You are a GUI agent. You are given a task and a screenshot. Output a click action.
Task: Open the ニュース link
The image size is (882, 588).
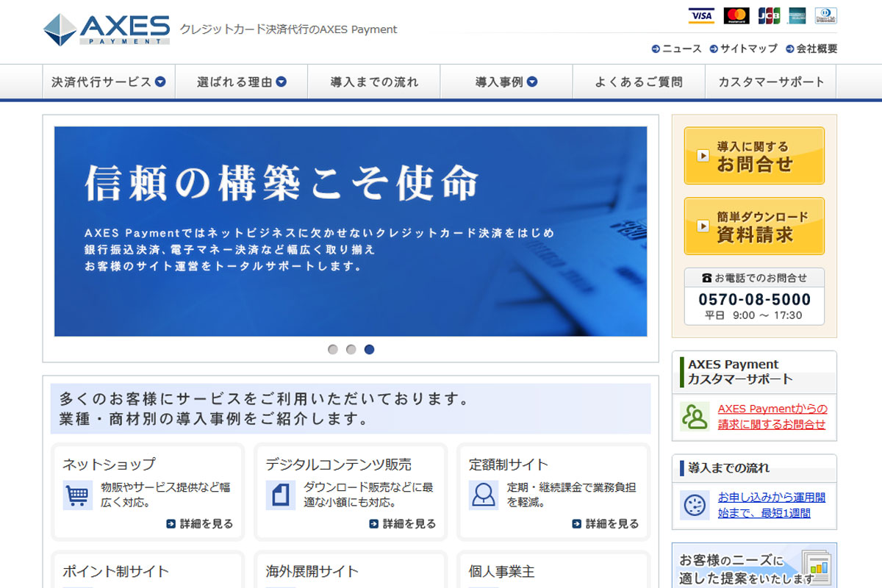[x=682, y=49]
